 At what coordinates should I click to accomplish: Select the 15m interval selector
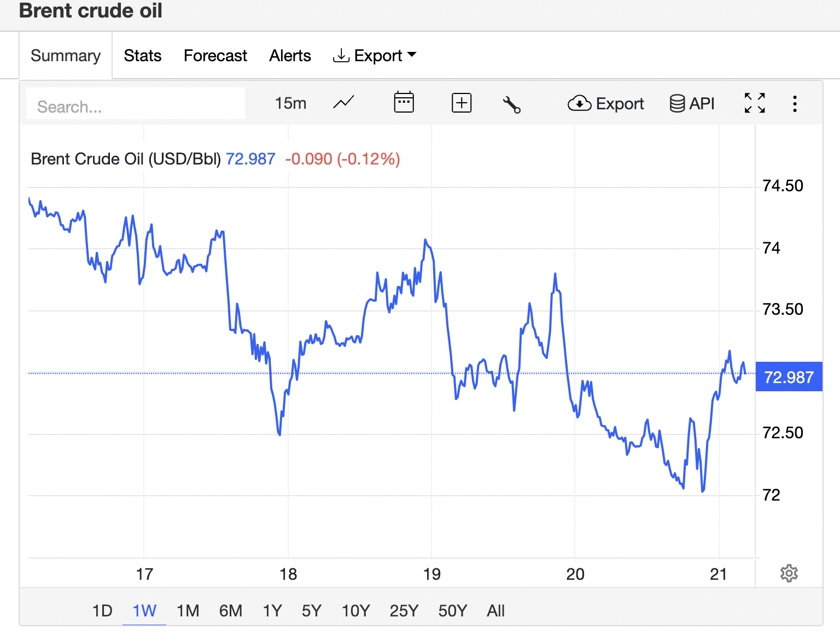(x=290, y=103)
